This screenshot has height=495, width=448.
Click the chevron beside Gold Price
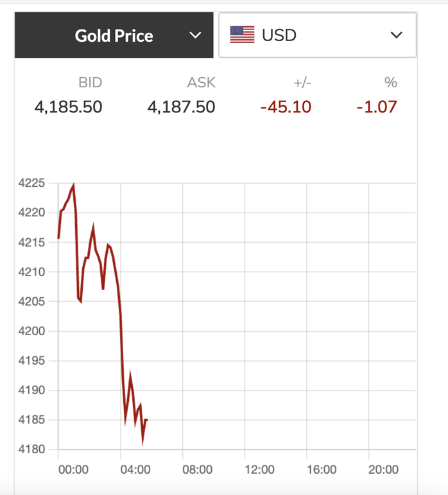tap(196, 35)
